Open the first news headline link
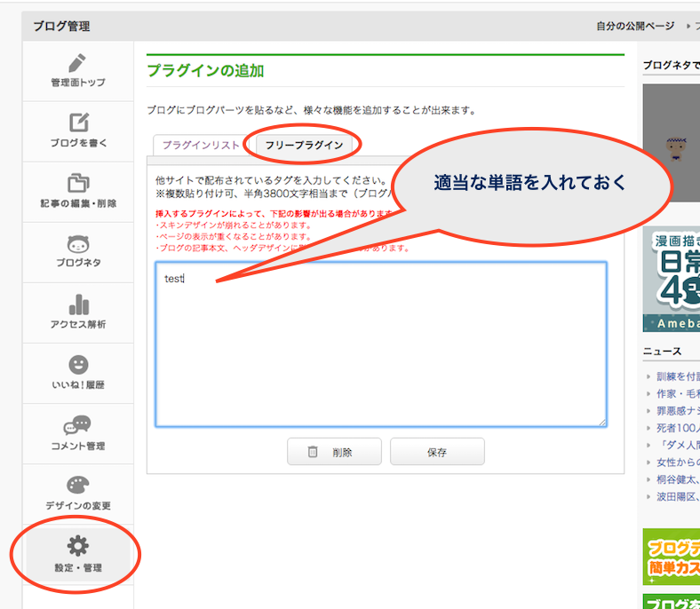Viewport: 700px width, 609px height. (x=677, y=376)
